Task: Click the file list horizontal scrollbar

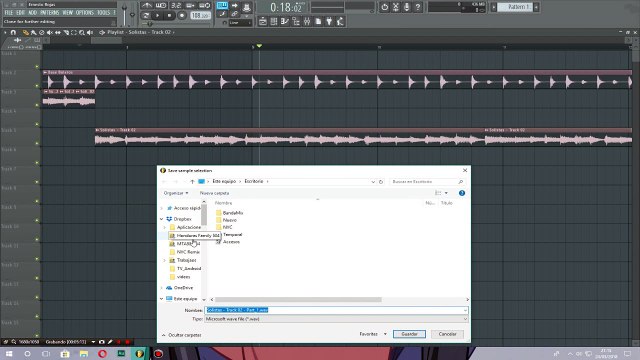Action: pos(298,300)
